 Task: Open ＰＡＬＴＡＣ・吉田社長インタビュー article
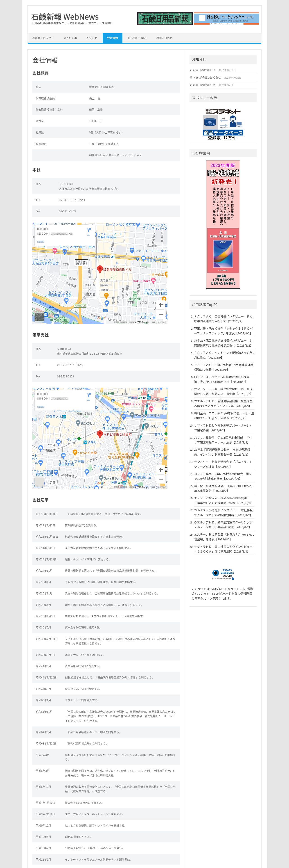(223, 319)
